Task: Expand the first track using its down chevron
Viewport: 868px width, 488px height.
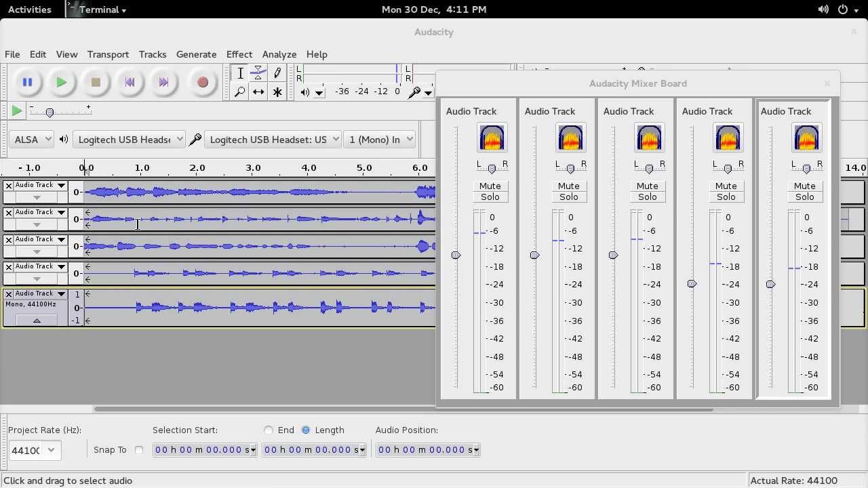Action: (x=37, y=197)
